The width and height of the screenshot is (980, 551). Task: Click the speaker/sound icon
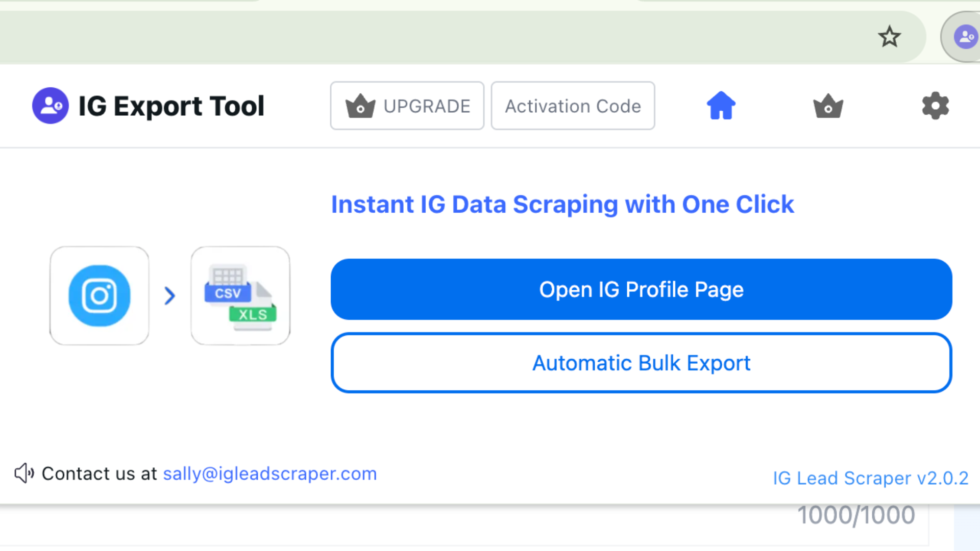point(24,473)
